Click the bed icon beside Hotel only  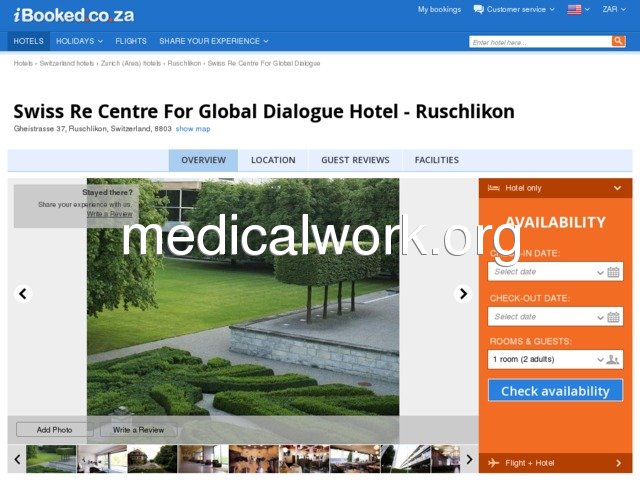pyautogui.click(x=493, y=188)
